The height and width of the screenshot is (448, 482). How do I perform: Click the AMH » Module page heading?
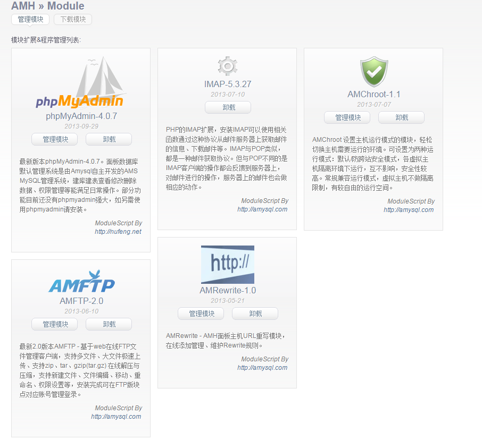click(x=47, y=6)
